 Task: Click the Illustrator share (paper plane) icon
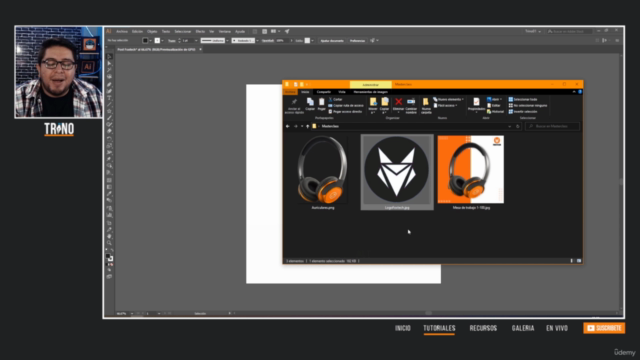pyautogui.click(x=287, y=31)
